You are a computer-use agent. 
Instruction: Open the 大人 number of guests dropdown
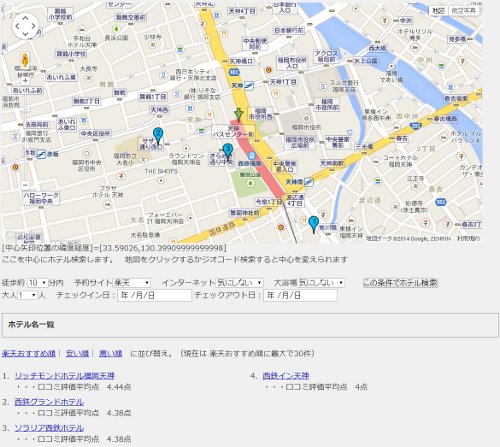[x=27, y=295]
